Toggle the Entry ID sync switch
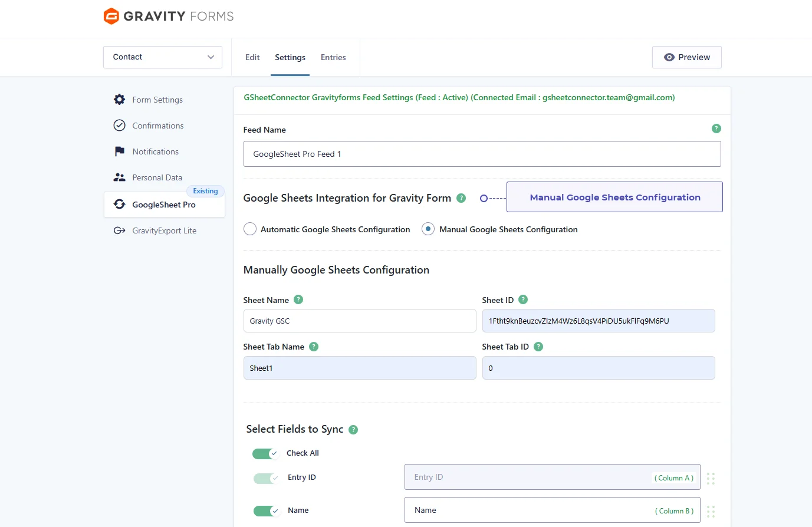 point(267,478)
